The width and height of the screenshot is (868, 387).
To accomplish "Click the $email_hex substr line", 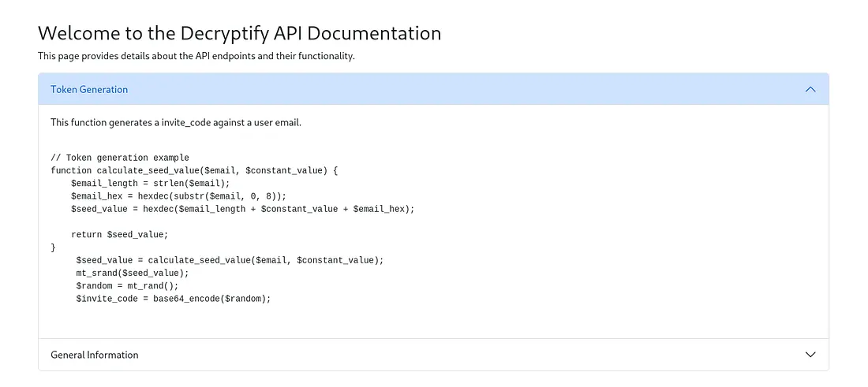I will tap(178, 195).
